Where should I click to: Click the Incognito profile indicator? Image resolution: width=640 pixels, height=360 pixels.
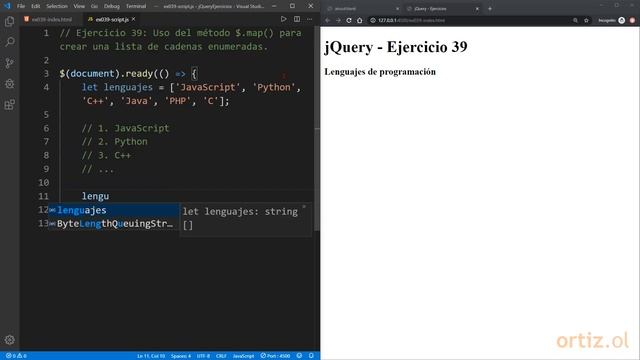tap(611, 20)
